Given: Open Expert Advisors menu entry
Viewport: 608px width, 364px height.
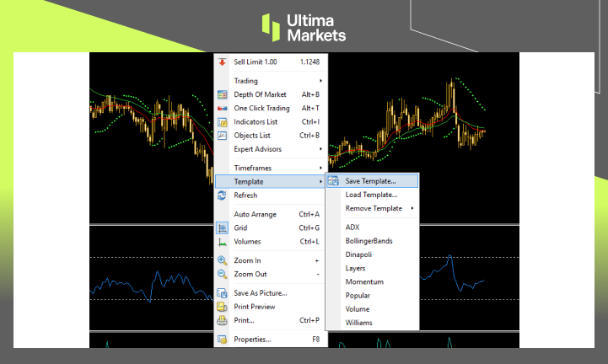Looking at the screenshot, I should tap(270, 149).
